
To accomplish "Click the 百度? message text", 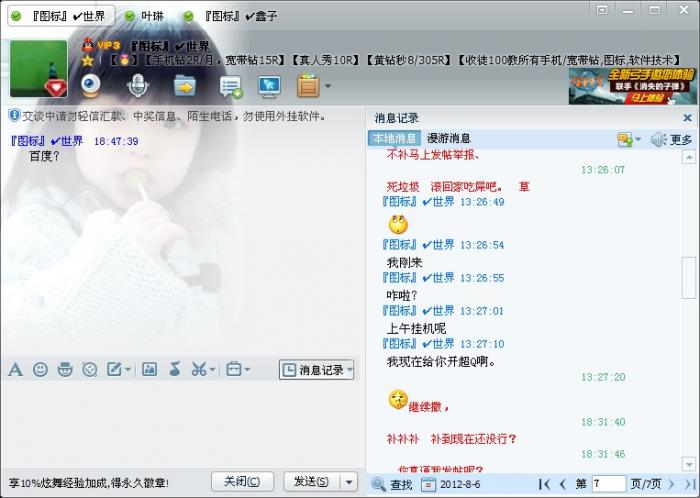I will (x=45, y=157).
